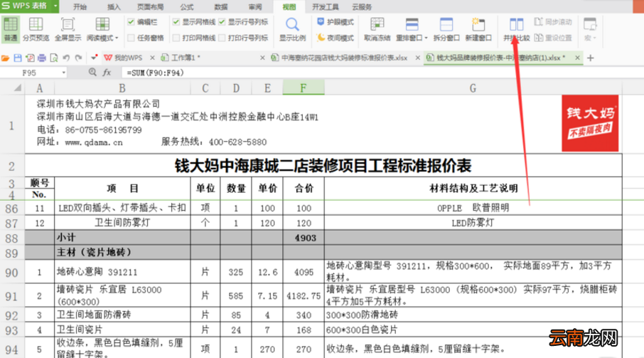Click formula bar magnifier lookup icon
This screenshot has width=644, height=358.
click(92, 73)
